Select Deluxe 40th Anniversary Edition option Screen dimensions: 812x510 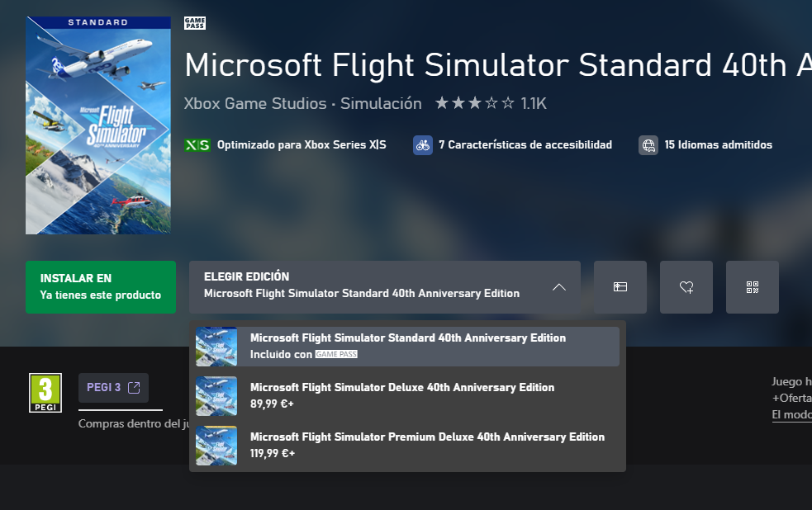pos(407,395)
